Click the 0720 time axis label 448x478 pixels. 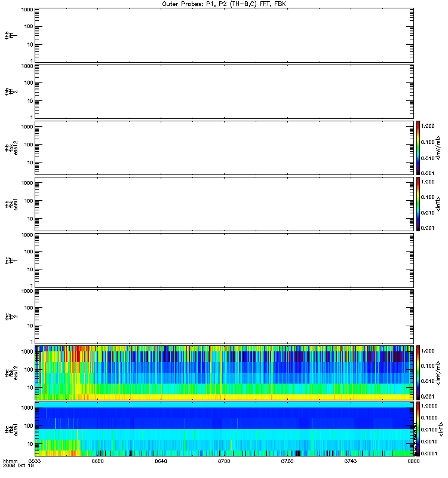[287, 461]
